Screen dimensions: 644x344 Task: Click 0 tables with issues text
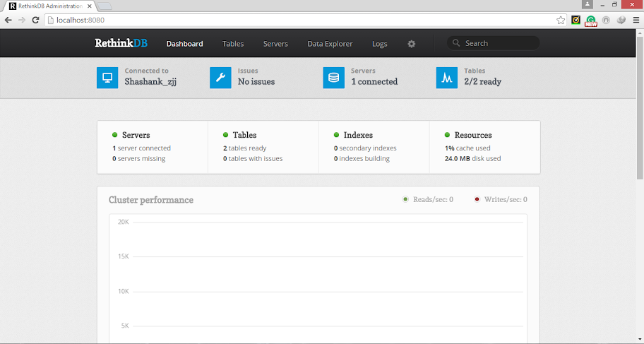coord(253,158)
